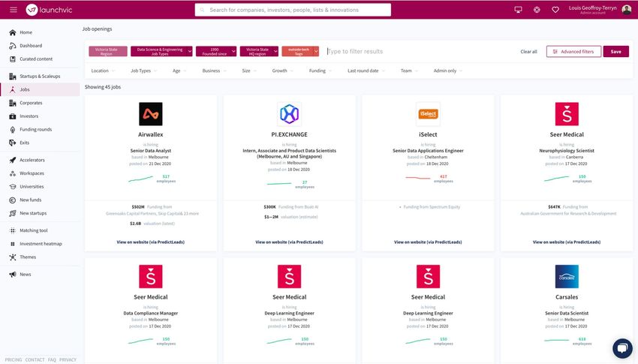The image size is (638, 364).
Task: Click the Themes icon in sidebar
Action: pyautogui.click(x=13, y=257)
